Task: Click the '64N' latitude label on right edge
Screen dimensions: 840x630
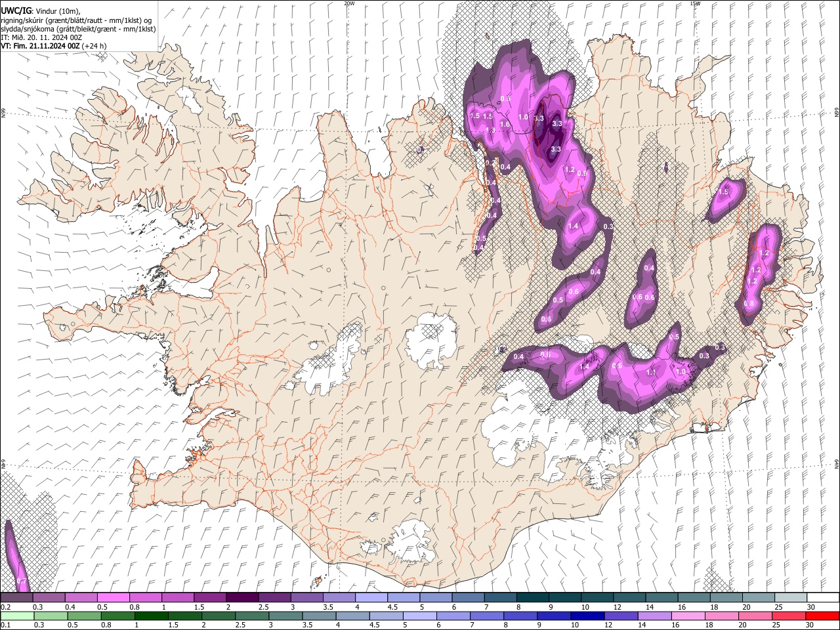Action: [837, 464]
